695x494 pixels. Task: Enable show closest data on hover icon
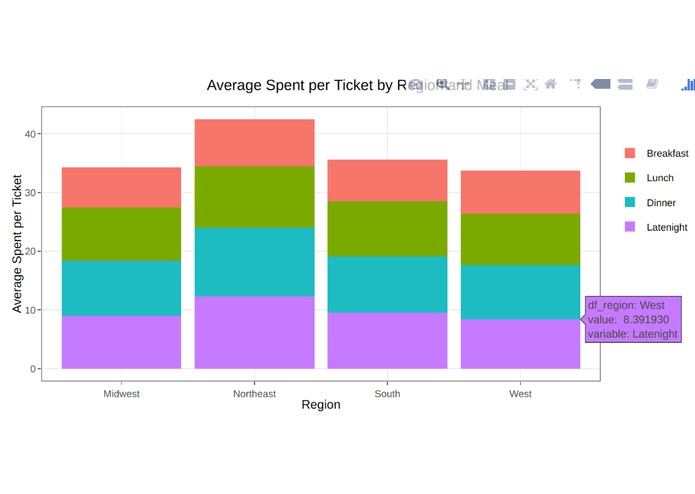click(x=601, y=84)
